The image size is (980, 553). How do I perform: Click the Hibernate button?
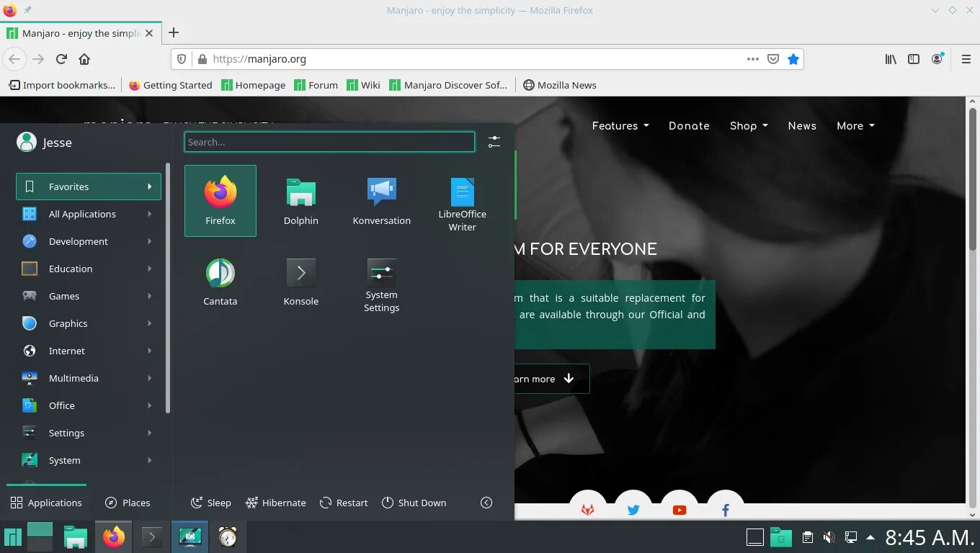tap(276, 503)
